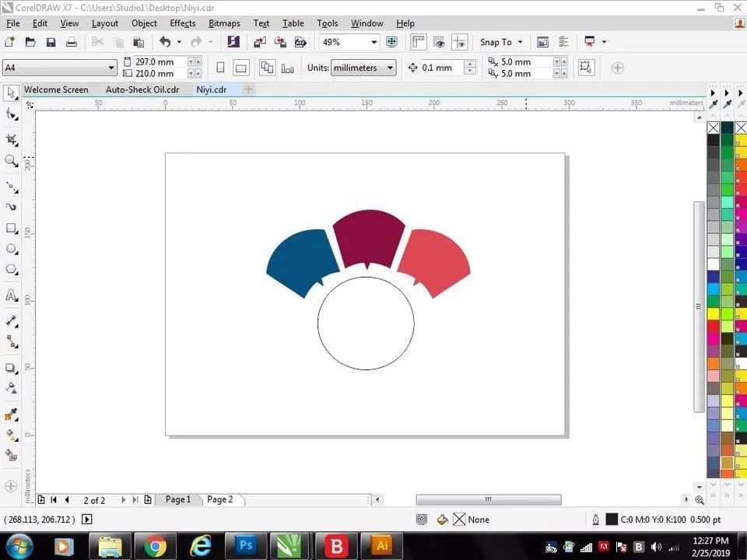Select the Color Eyedropper tool
747x560 pixels.
pyautogui.click(x=11, y=415)
